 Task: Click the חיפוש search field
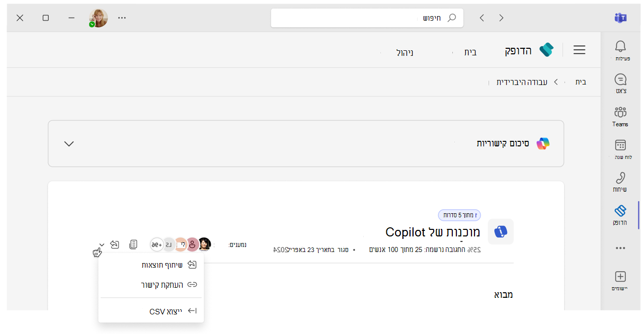[367, 17]
